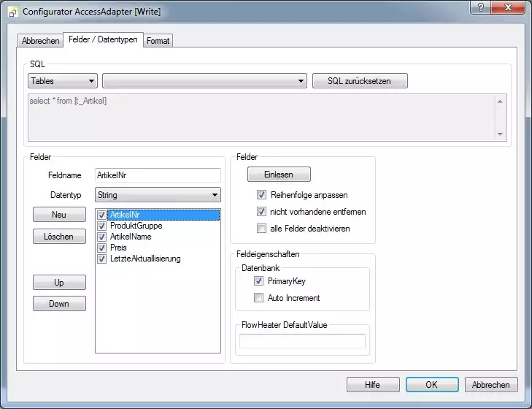The height and width of the screenshot is (409, 532).
Task: Click the FlowHeater DefaultValue input field
Action: pos(302,341)
